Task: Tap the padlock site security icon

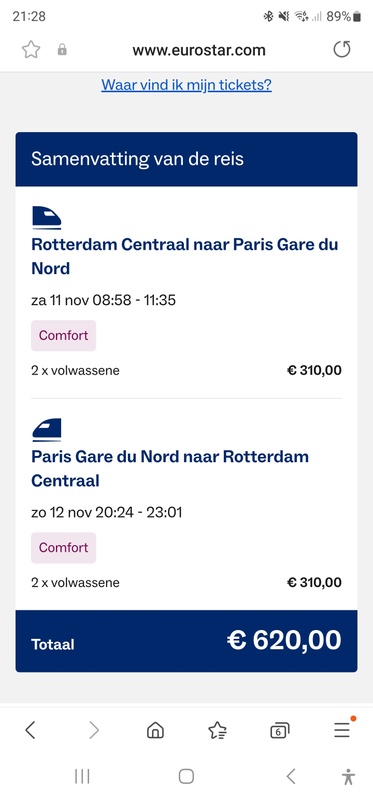Action: point(62,49)
